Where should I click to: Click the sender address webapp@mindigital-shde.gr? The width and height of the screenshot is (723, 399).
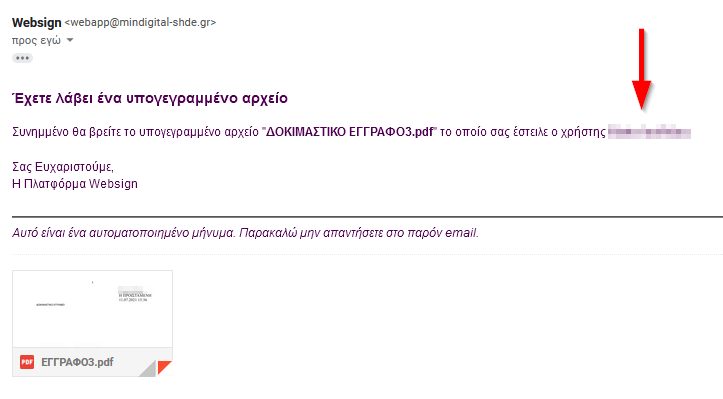140,22
